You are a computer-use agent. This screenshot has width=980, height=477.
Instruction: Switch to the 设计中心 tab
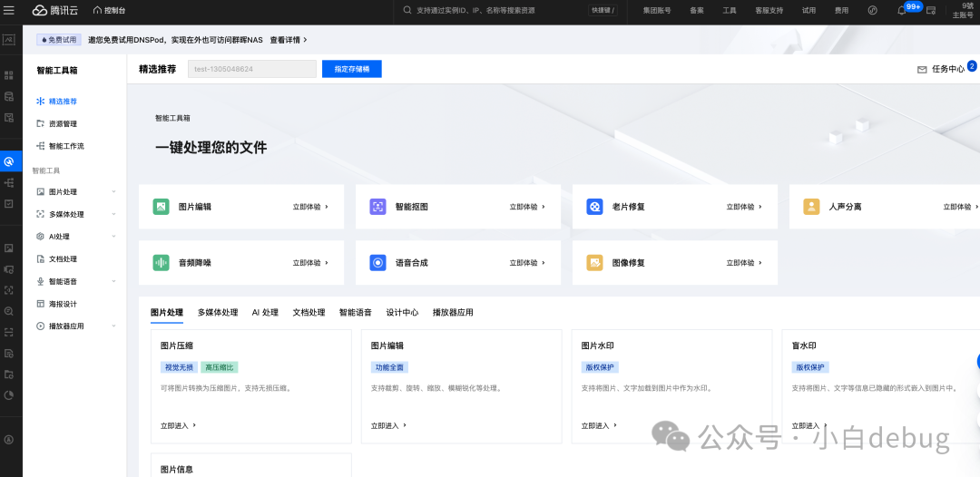point(403,313)
